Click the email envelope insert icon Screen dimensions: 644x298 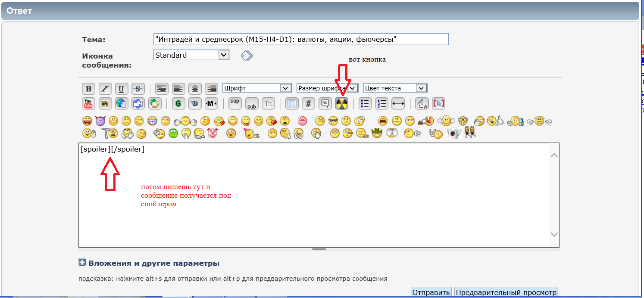(138, 103)
